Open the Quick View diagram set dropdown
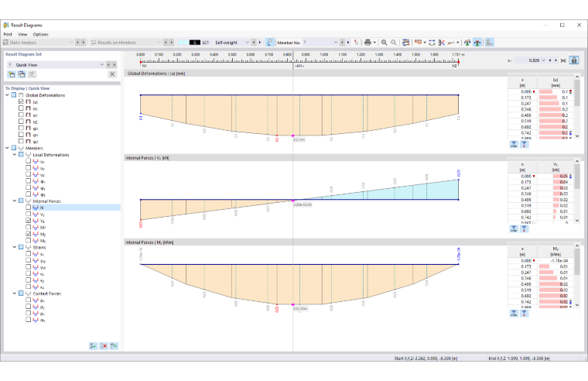Image resolution: width=588 pixels, height=381 pixels. click(101, 64)
